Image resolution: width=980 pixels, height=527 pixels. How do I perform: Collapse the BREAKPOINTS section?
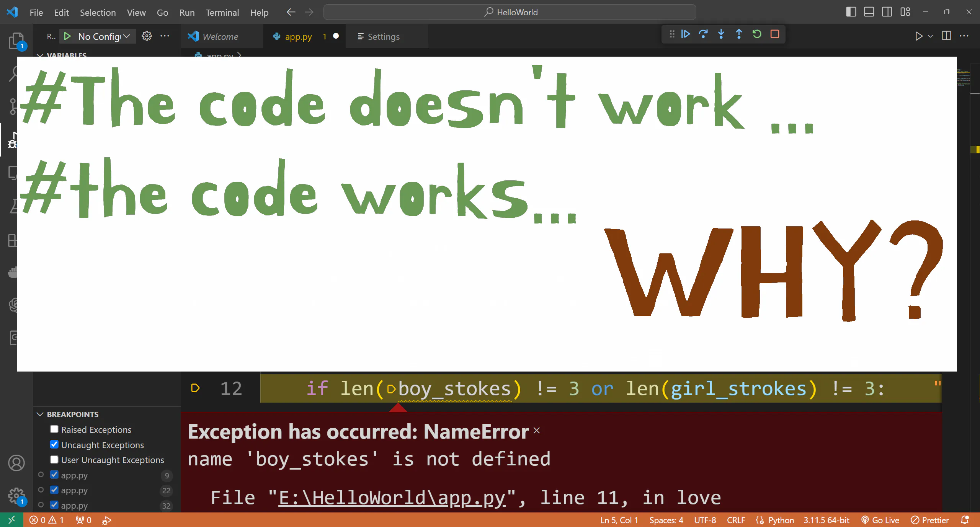point(40,414)
